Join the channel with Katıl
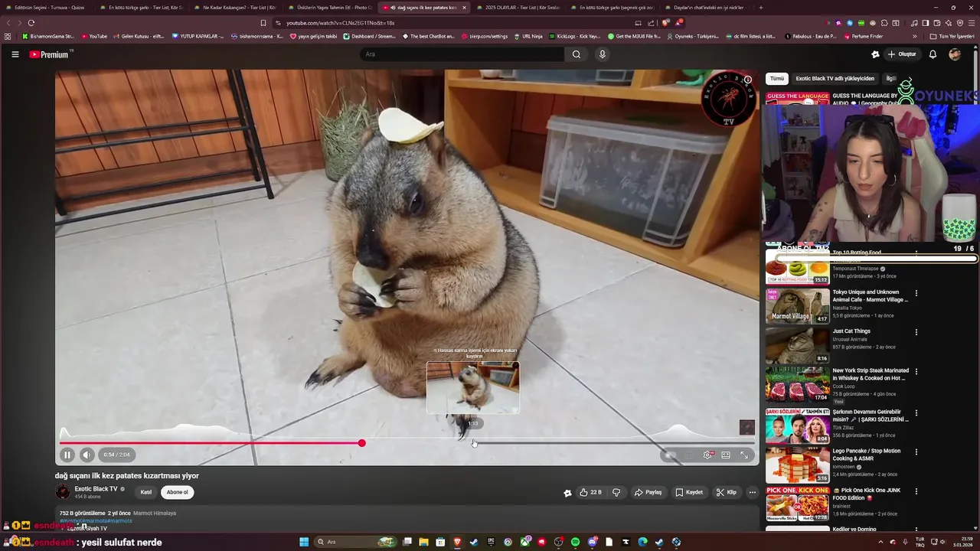 pyautogui.click(x=145, y=492)
